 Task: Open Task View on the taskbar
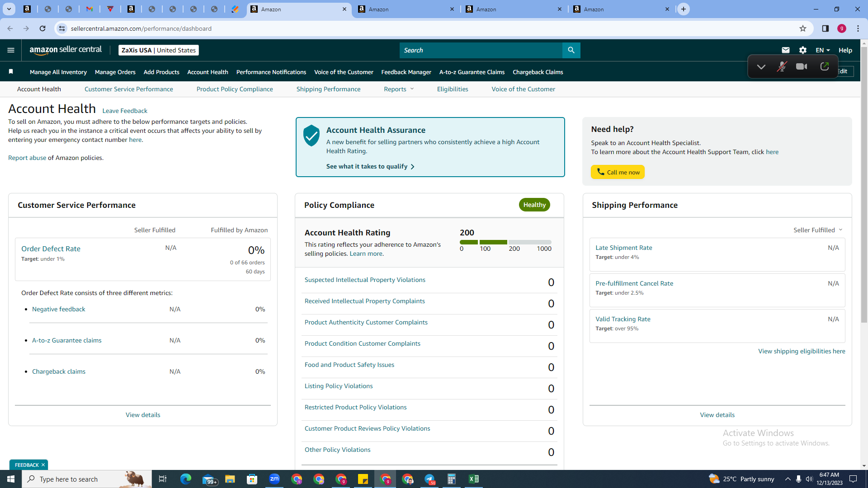pyautogui.click(x=163, y=479)
